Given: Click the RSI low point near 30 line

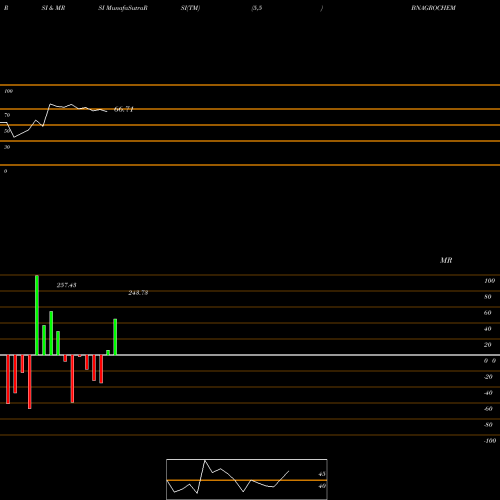Looking at the screenshot, I should click(x=14, y=137).
